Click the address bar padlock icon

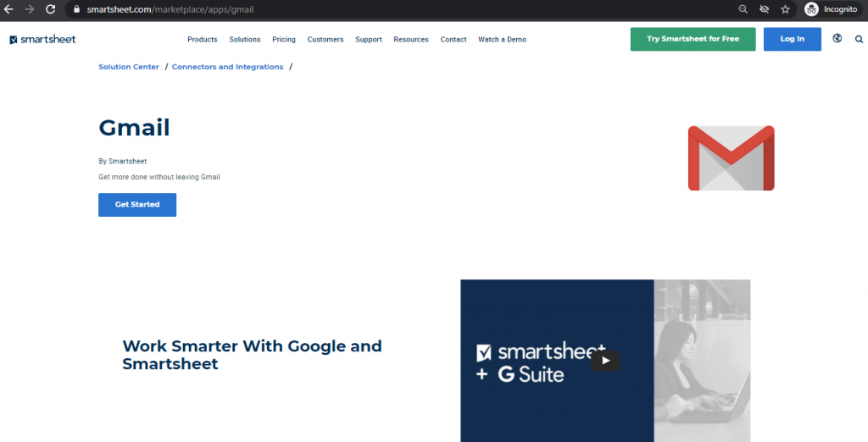tap(77, 9)
